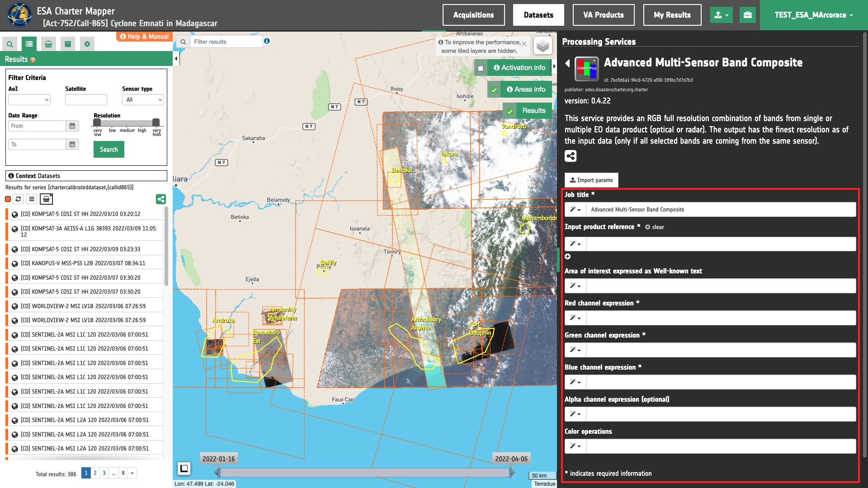
Task: Click the resolution slider left handle
Action: pos(97,122)
